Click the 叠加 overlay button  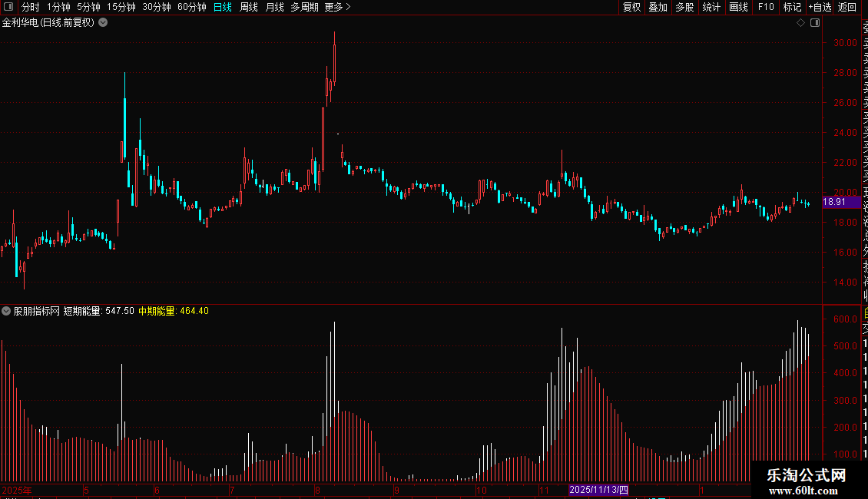click(658, 7)
